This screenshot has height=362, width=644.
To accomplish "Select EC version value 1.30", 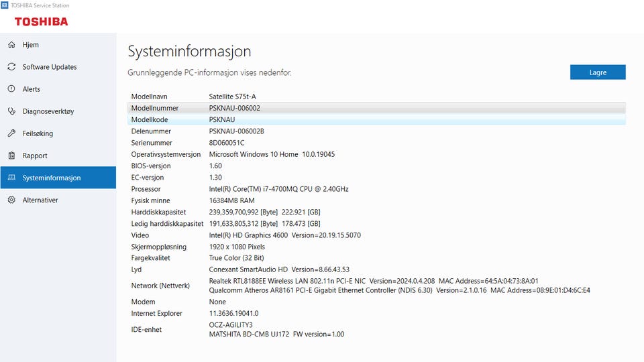I will [215, 177].
